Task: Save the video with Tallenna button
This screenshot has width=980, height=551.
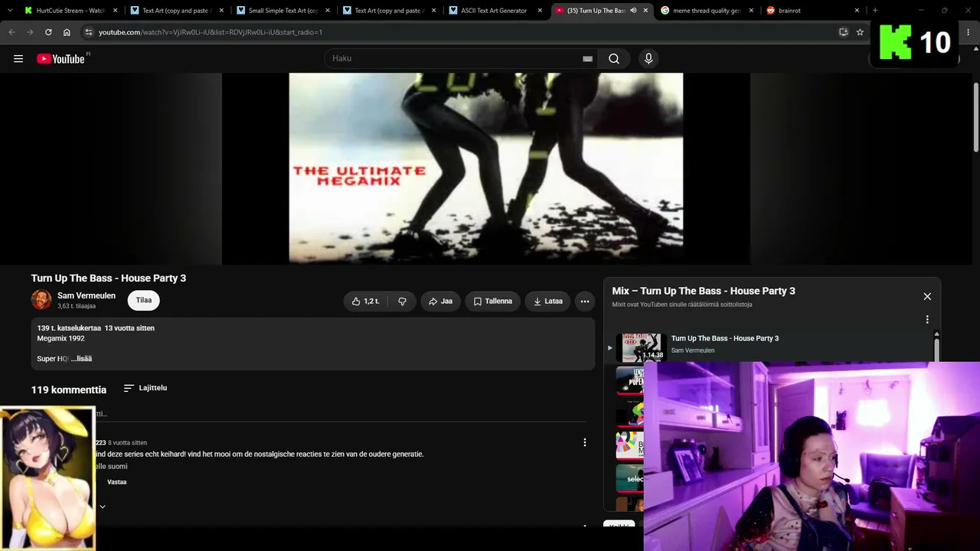Action: pos(493,302)
